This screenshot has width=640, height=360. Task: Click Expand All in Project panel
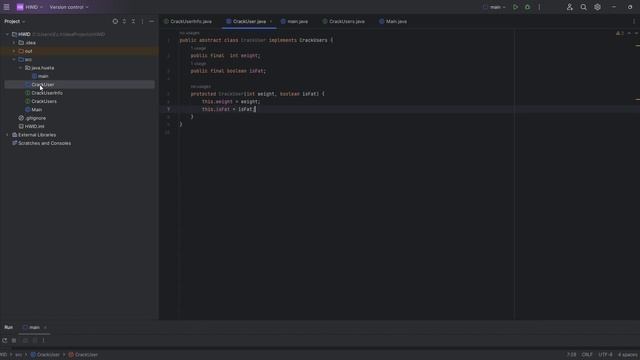(124, 21)
